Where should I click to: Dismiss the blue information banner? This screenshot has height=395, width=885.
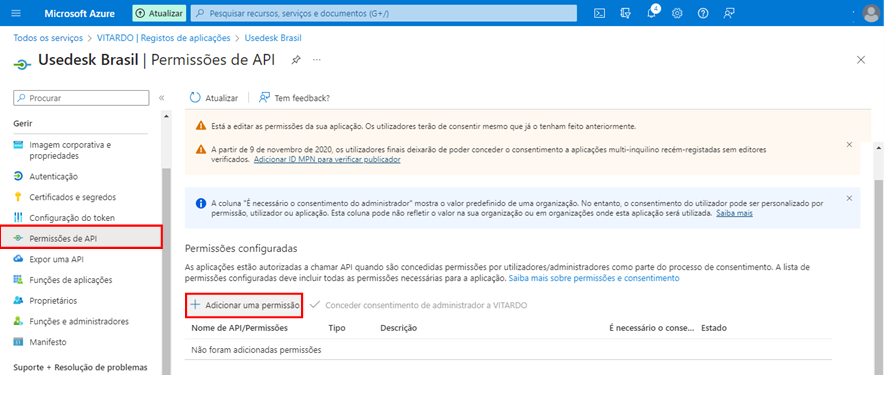click(x=849, y=198)
